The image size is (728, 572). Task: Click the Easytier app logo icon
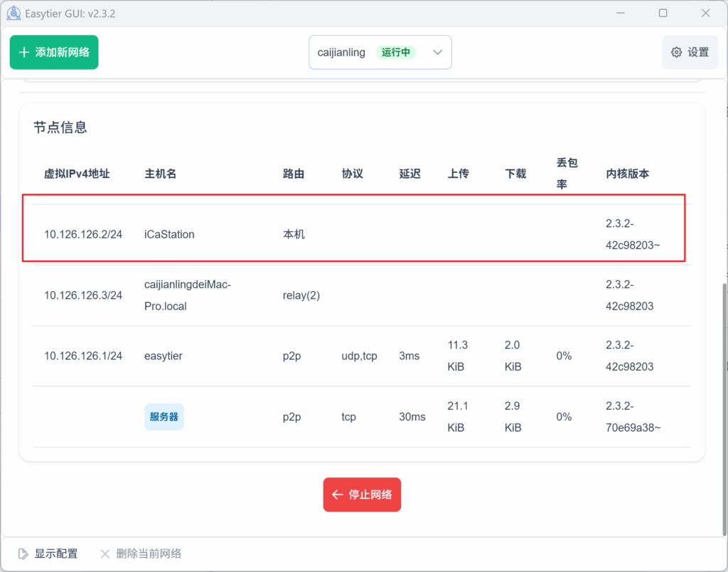click(14, 13)
